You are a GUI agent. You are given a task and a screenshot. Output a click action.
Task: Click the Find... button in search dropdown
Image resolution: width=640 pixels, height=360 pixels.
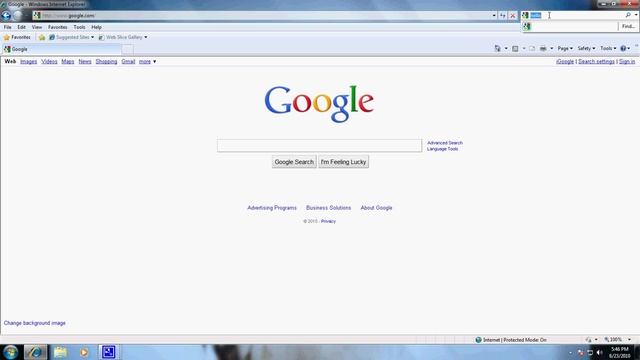(628, 27)
